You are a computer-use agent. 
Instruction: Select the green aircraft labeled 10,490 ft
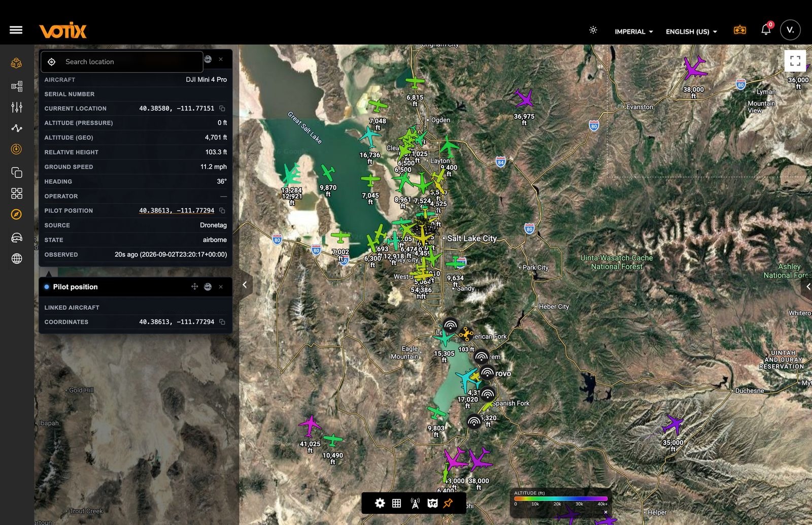click(333, 440)
